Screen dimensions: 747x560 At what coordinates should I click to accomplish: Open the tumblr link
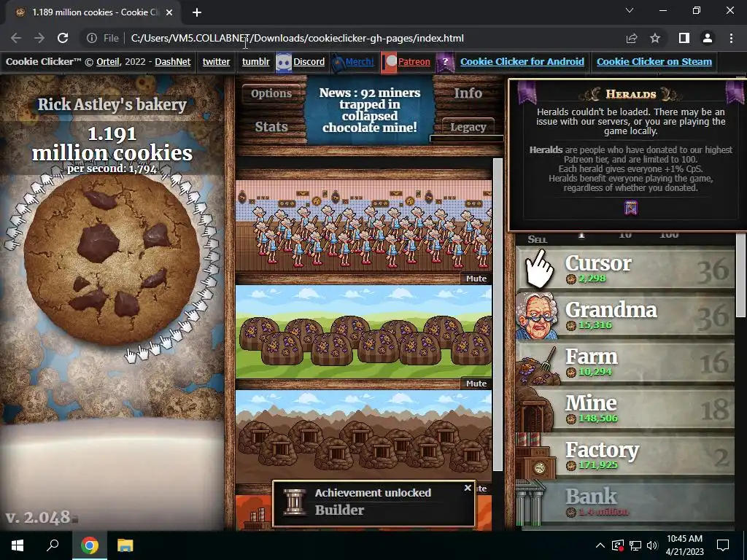[x=256, y=62]
